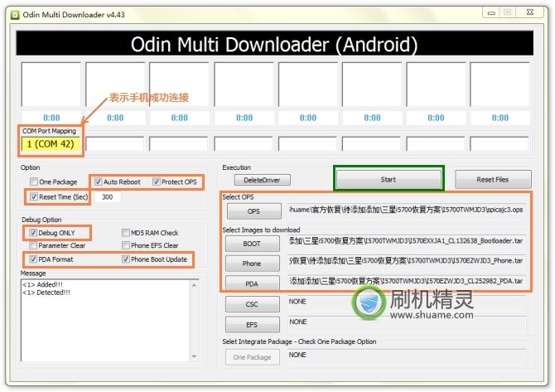Image resolution: width=555 pixels, height=392 pixels.
Task: Click Message box scrollbar down arrow
Action: pyautogui.click(x=194, y=356)
